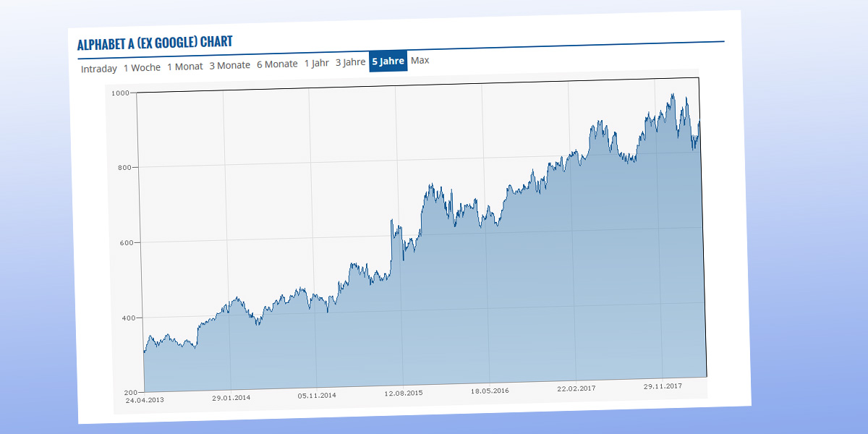The image size is (868, 434).
Task: Choose the 3 Monate range
Action: (230, 65)
